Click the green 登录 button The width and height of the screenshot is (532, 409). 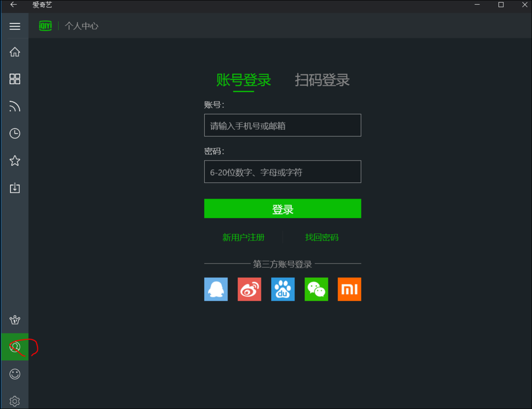(283, 208)
